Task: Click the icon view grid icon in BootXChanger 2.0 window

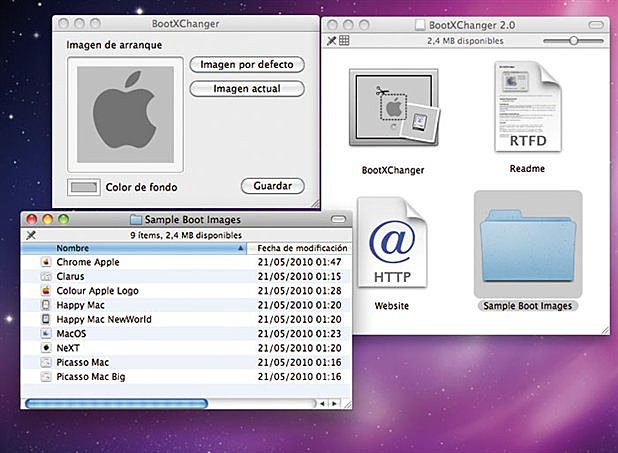Action: (344, 40)
